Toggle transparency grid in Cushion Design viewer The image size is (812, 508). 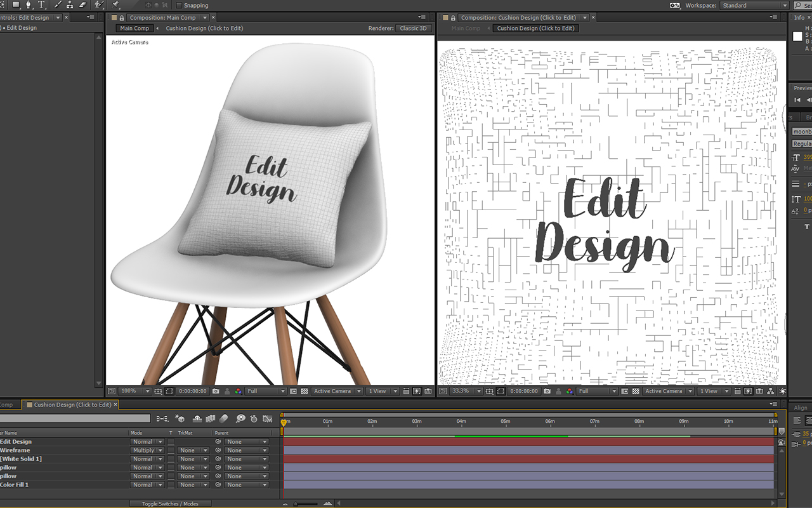[635, 391]
